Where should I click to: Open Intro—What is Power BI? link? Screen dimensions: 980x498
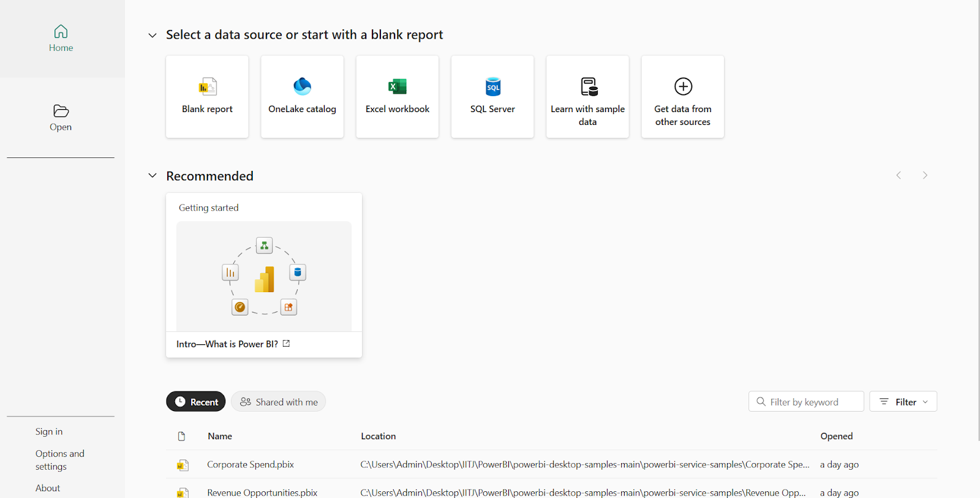point(227,344)
